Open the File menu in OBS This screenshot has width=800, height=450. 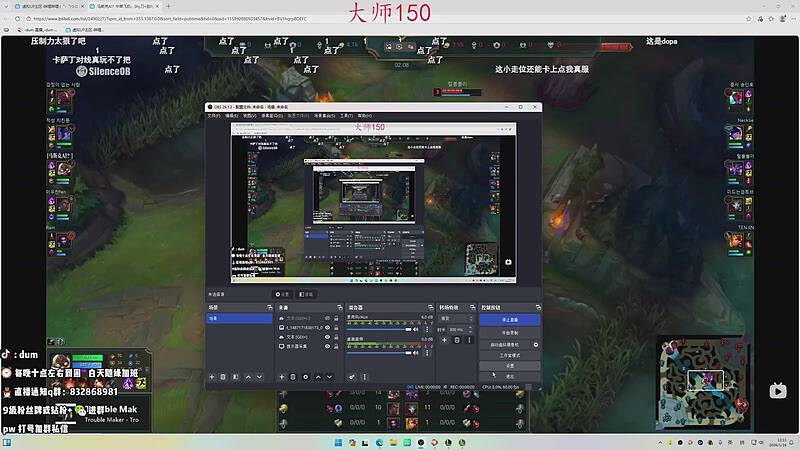click(213, 115)
